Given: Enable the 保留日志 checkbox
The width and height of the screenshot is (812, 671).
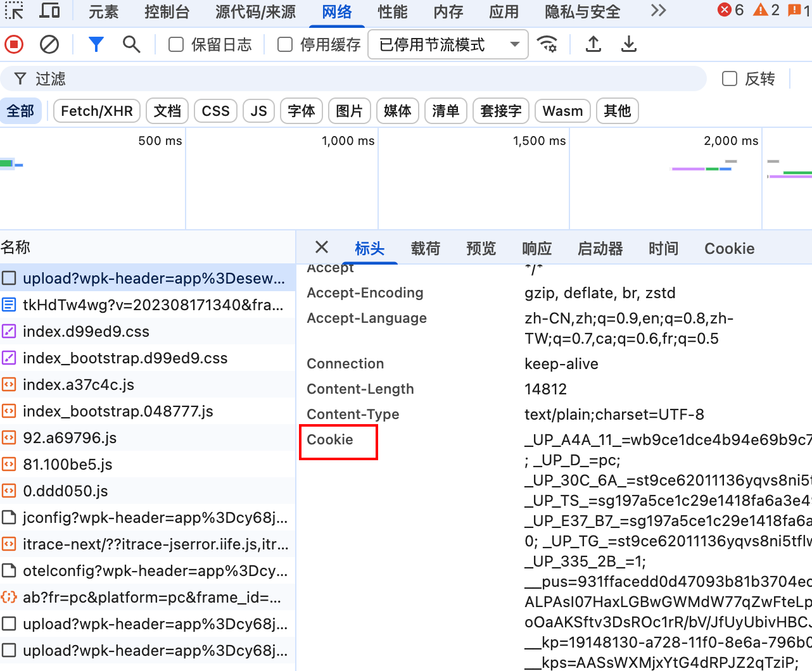Looking at the screenshot, I should pos(176,44).
